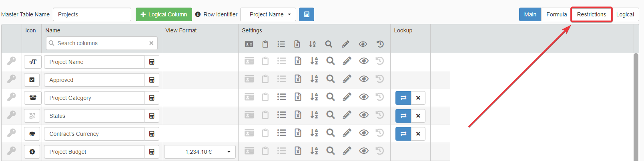
Task: Click the Excel export icon in the Status row
Action: click(x=298, y=115)
